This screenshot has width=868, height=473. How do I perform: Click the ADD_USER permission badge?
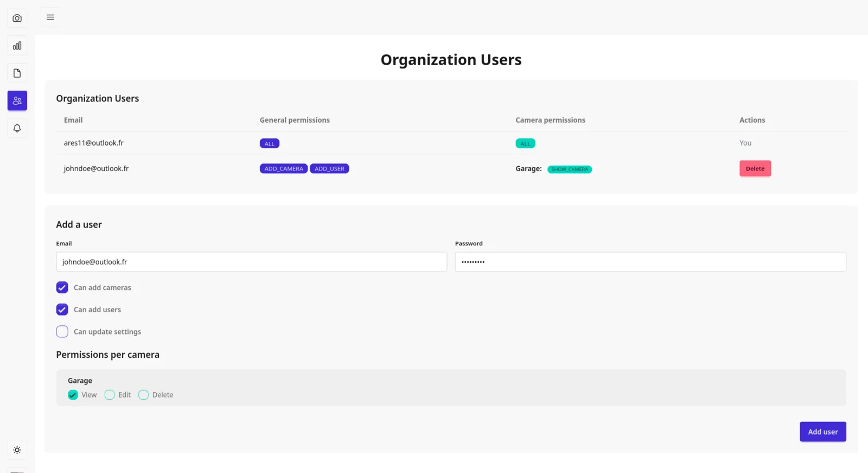tap(329, 169)
